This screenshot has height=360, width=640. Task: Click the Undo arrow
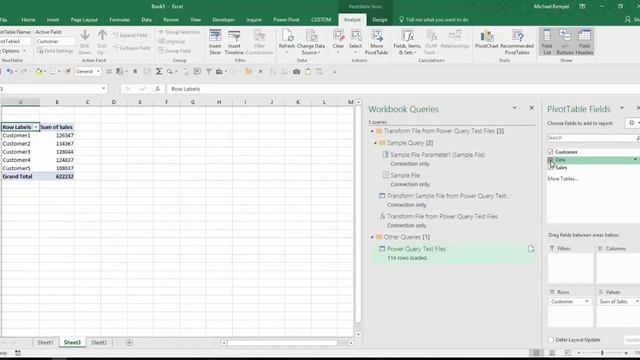click(9, 71)
